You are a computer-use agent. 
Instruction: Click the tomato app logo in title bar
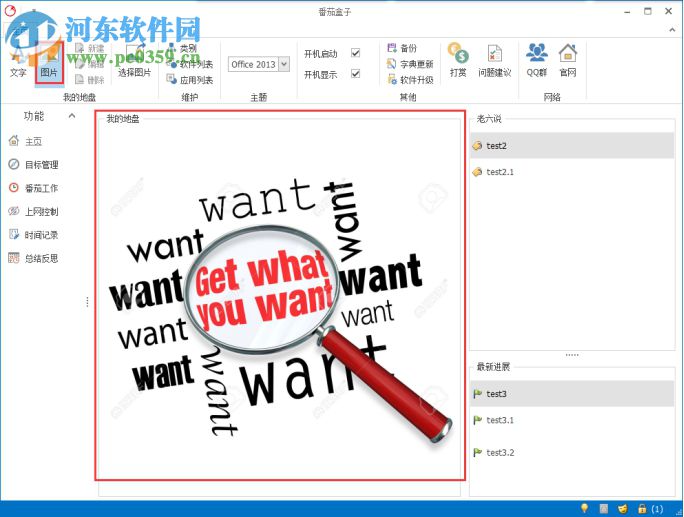click(10, 10)
